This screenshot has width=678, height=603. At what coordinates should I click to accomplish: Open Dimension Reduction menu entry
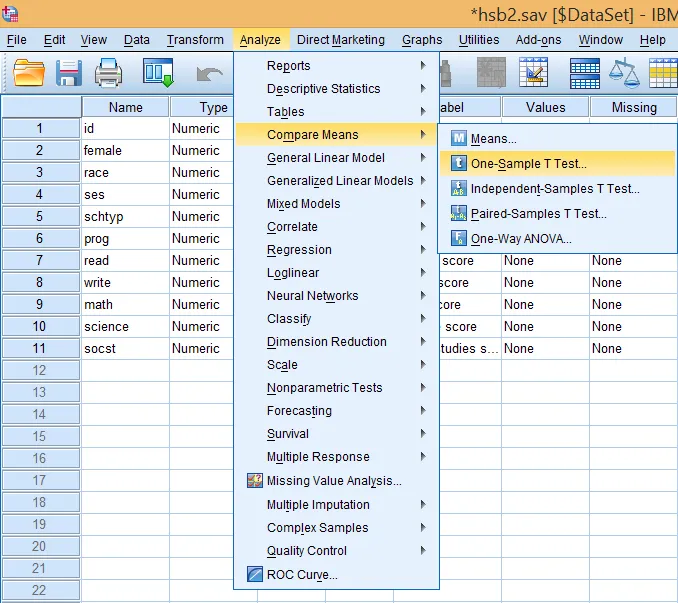336,341
